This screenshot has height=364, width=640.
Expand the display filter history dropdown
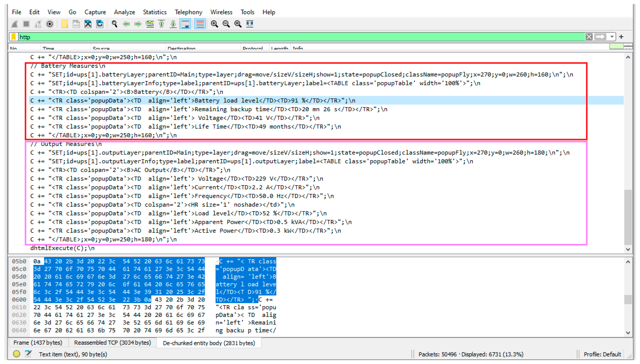[612, 37]
